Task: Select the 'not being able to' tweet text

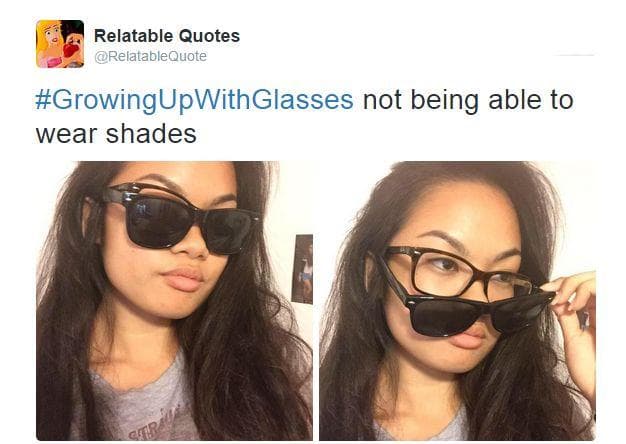Action: coord(468,100)
